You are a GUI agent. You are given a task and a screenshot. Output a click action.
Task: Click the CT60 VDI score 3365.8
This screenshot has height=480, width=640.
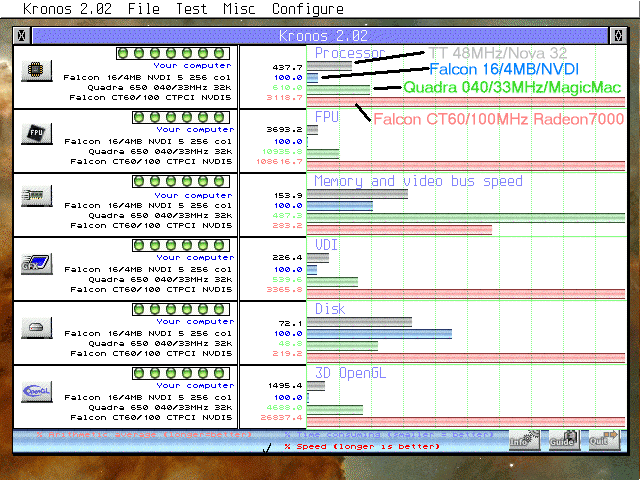[284, 289]
